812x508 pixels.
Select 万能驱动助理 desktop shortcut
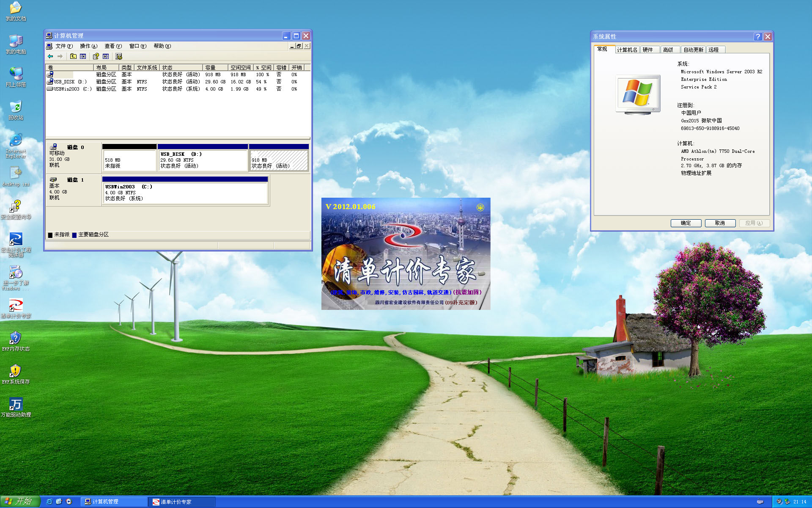pyautogui.click(x=16, y=407)
